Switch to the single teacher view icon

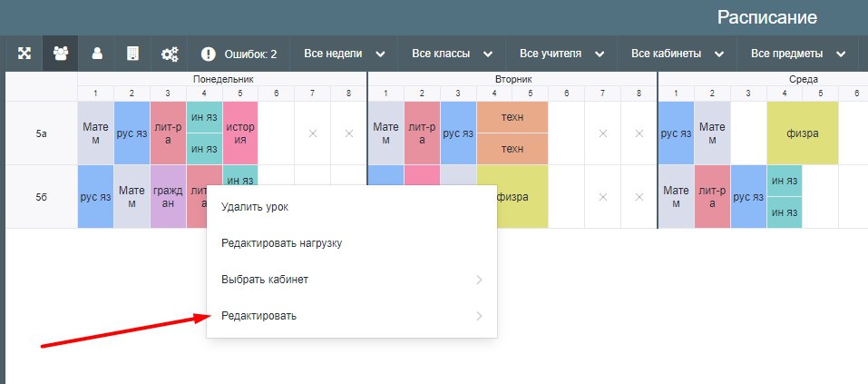point(97,54)
